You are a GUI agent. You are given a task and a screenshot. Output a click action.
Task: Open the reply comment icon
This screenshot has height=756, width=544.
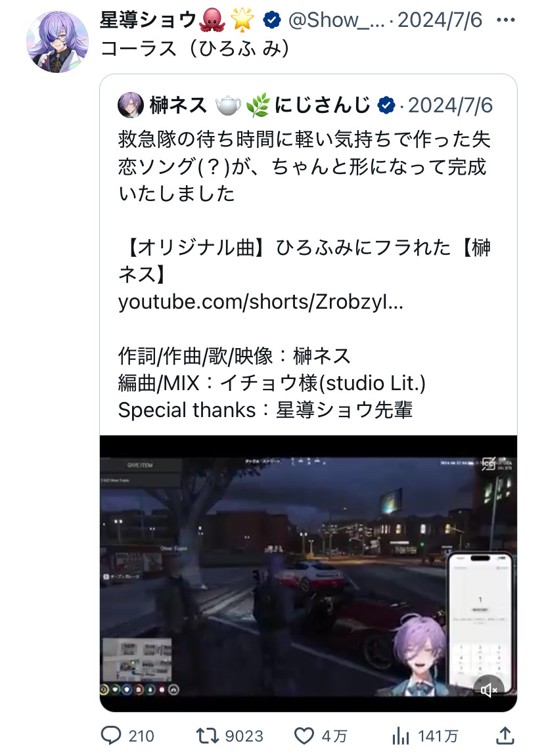(x=111, y=736)
